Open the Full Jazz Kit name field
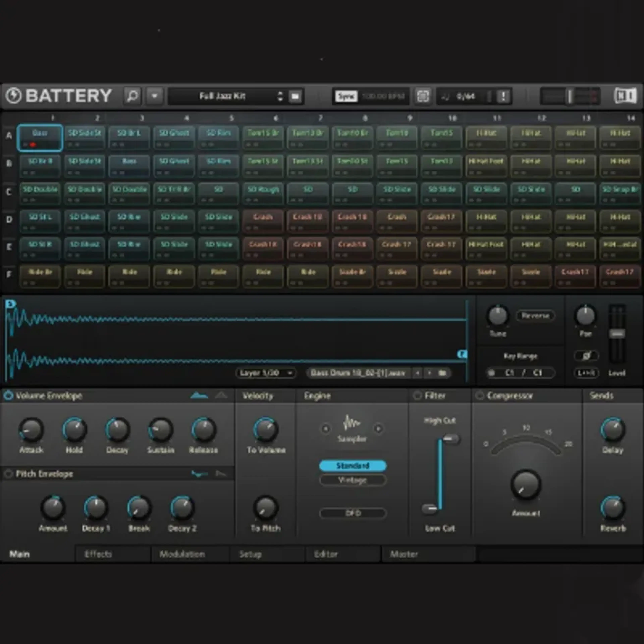This screenshot has height=644, width=644. click(222, 96)
